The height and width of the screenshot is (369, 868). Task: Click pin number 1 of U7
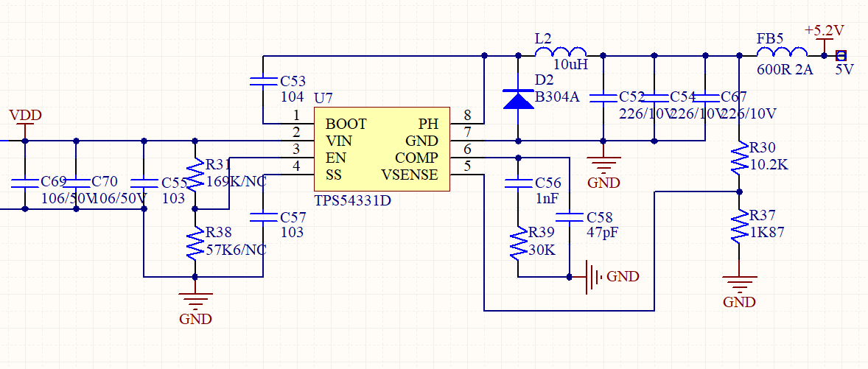coord(296,116)
